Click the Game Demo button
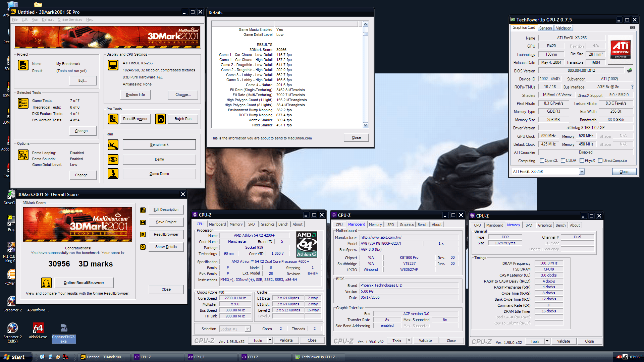The image size is (644, 362). 159,174
